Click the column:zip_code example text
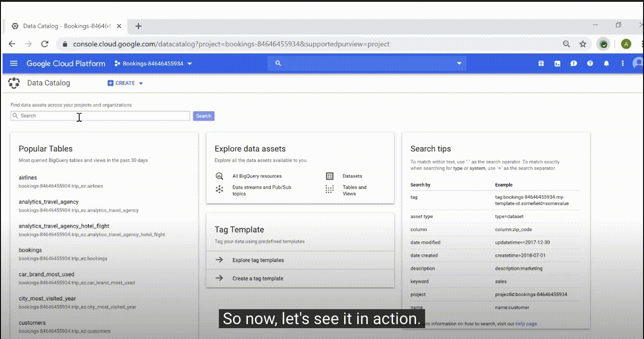This screenshot has width=644, height=339. (x=513, y=230)
